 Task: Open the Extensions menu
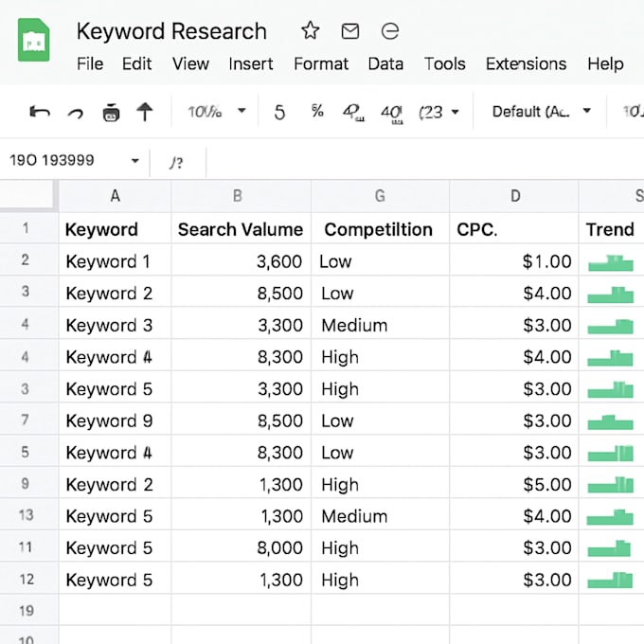527,64
